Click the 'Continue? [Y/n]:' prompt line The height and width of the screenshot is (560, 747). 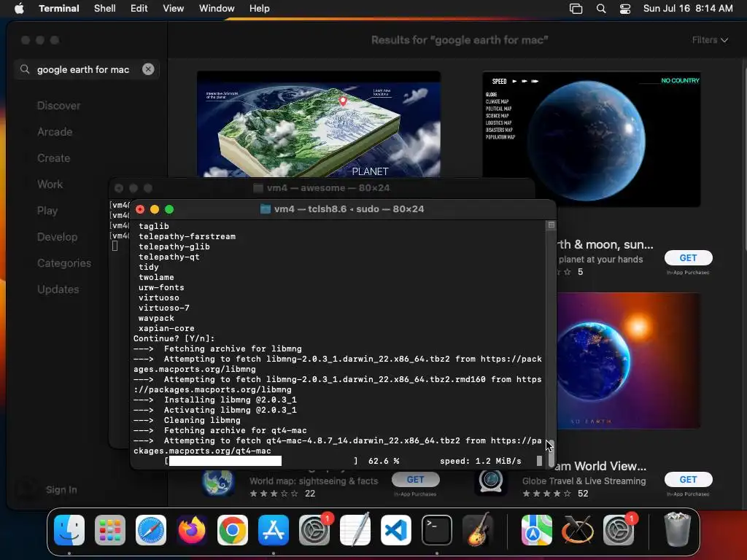[x=174, y=338]
